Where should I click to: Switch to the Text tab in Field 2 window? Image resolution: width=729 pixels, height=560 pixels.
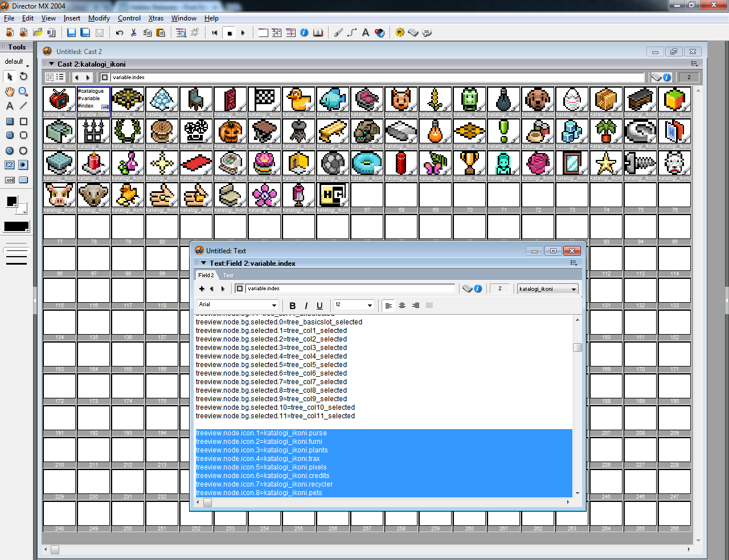228,275
